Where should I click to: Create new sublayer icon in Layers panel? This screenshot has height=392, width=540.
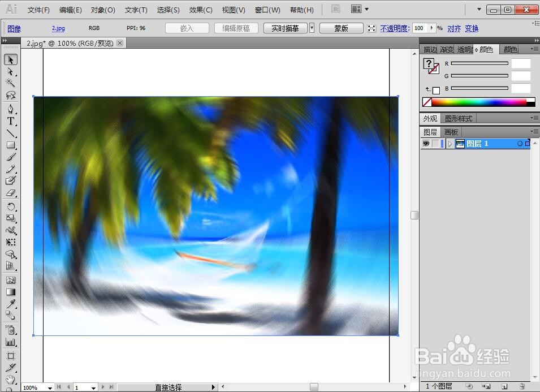tap(486, 386)
